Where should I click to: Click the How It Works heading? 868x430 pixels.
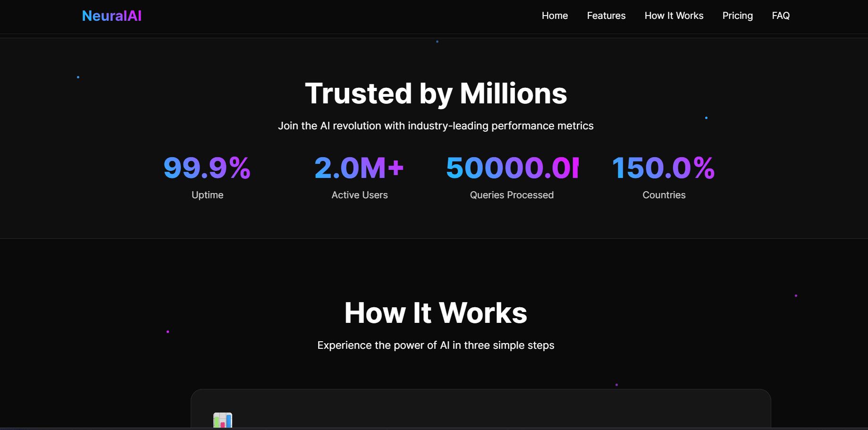click(x=436, y=312)
